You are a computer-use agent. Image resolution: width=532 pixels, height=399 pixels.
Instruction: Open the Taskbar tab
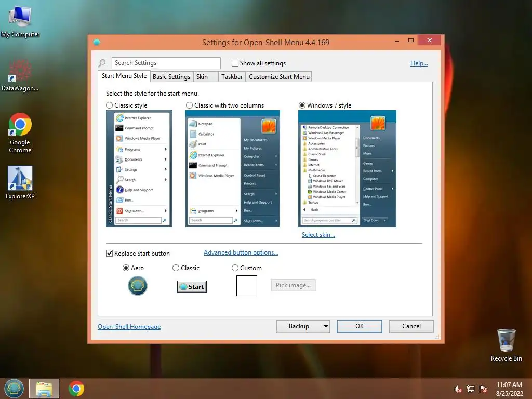(x=232, y=77)
